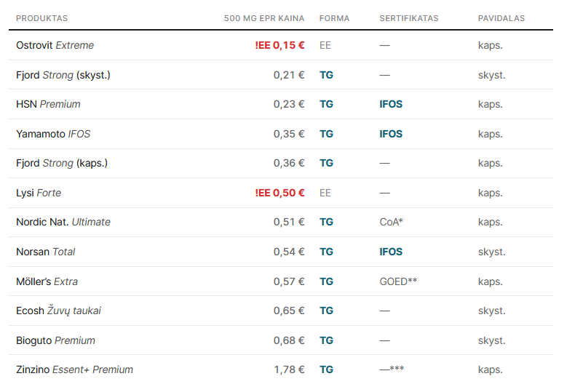
Task: Click the FORMA column header
Action: pos(334,18)
